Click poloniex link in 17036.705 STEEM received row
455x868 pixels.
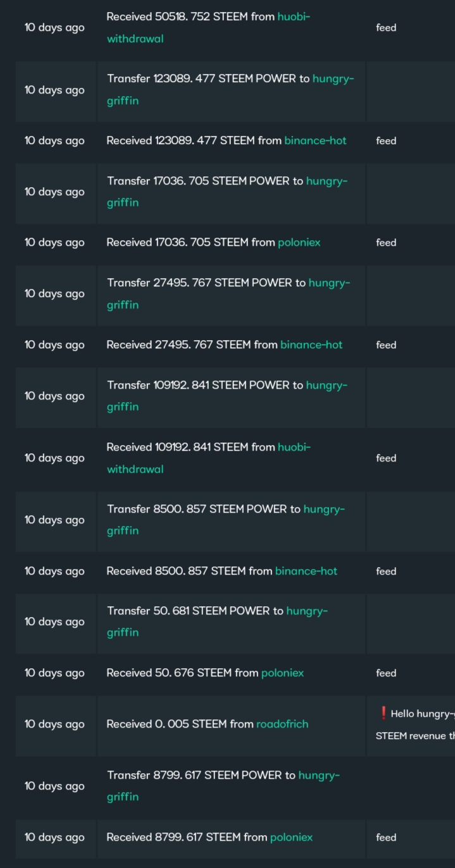(299, 242)
